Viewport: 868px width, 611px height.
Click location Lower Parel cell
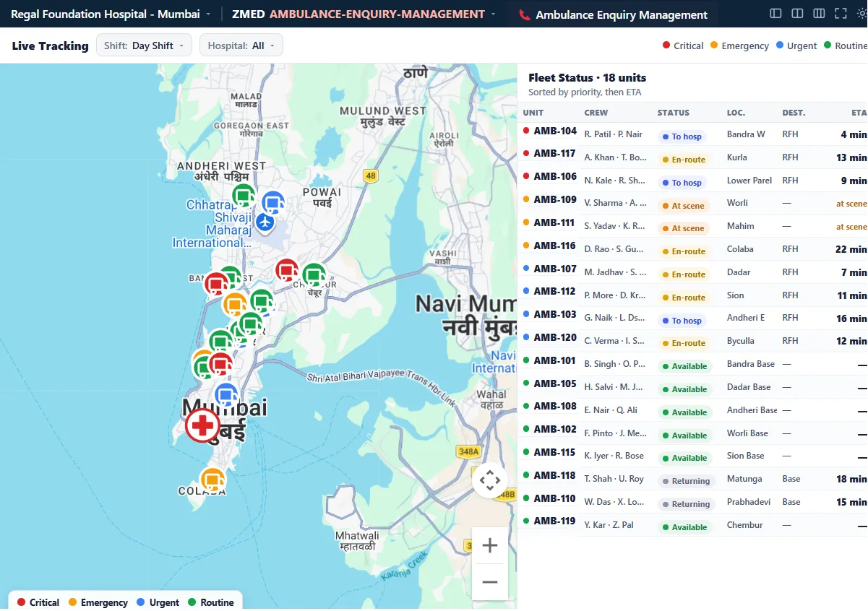(x=749, y=181)
